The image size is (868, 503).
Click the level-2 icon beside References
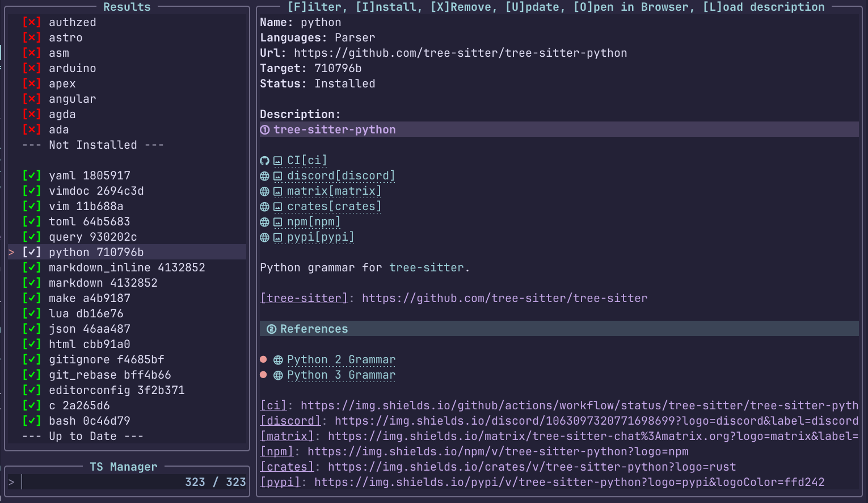pos(271,329)
